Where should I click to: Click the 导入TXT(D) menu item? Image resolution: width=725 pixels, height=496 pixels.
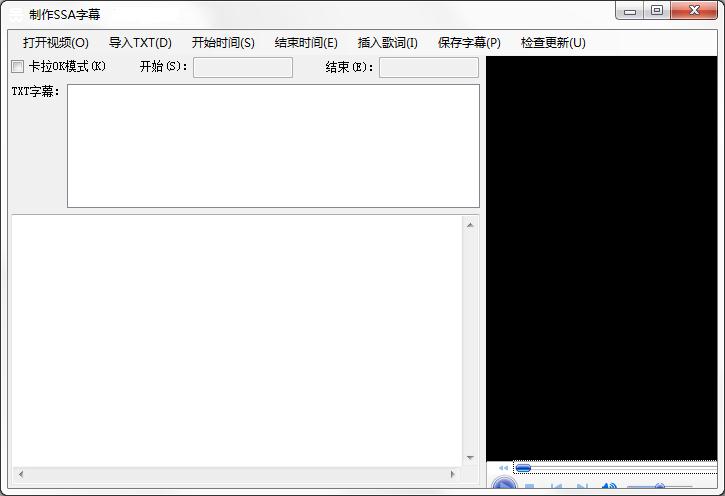140,43
